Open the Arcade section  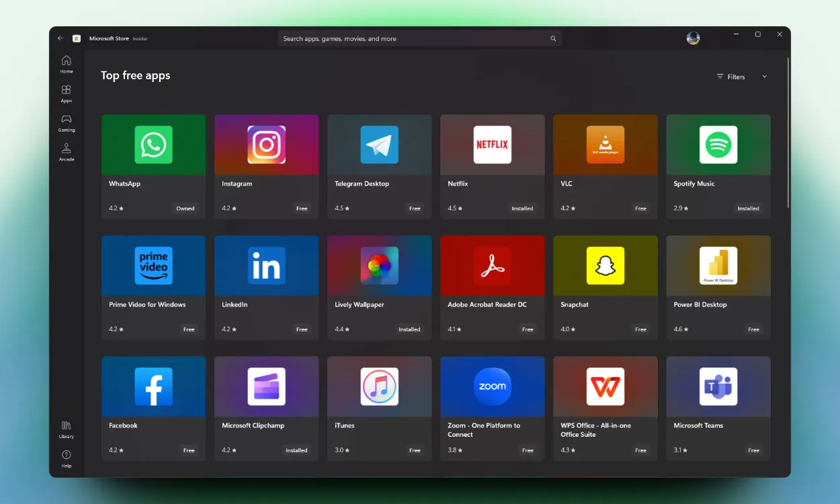point(66,152)
